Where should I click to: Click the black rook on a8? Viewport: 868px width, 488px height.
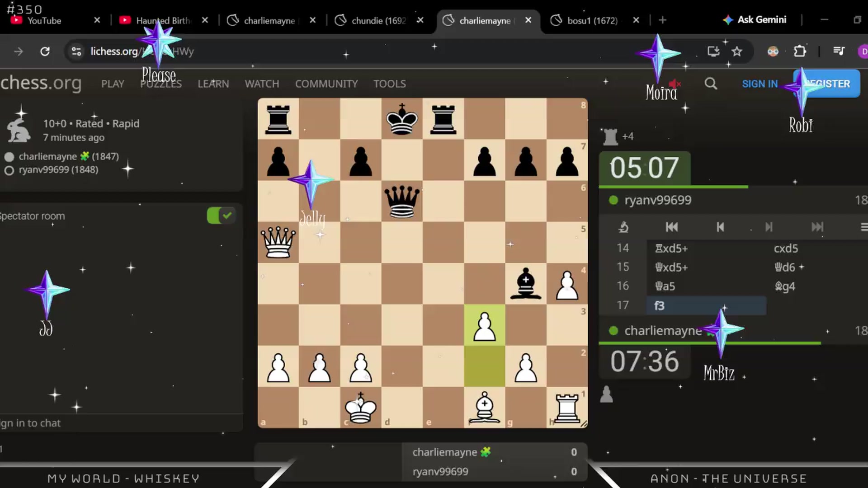pos(278,119)
